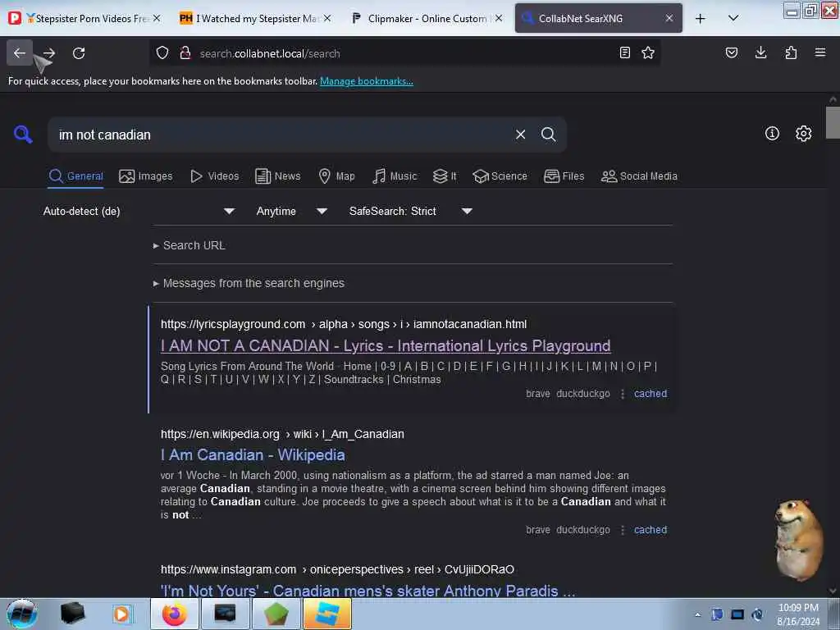Viewport: 840px width, 630px height.
Task: Open 'I'm Not Yours' Instagram result
Action: pyautogui.click(x=368, y=591)
